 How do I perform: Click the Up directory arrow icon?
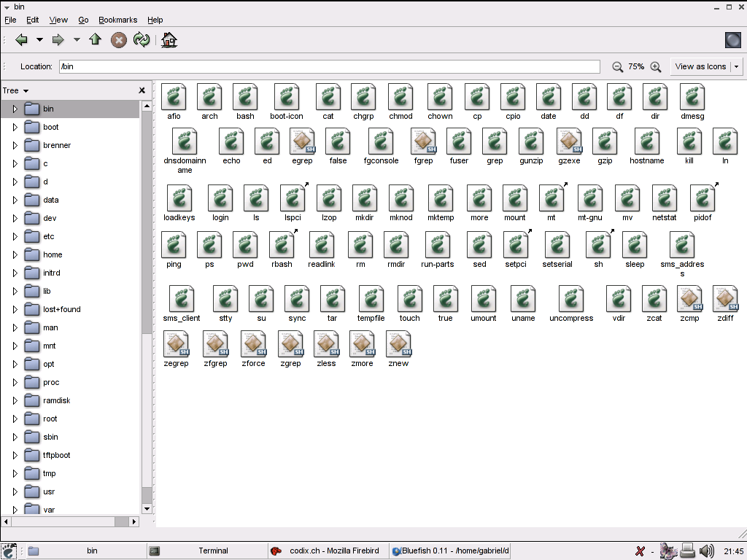[95, 40]
